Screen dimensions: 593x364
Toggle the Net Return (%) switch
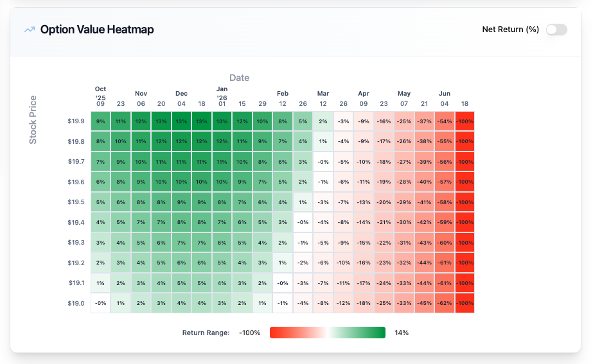click(x=556, y=30)
